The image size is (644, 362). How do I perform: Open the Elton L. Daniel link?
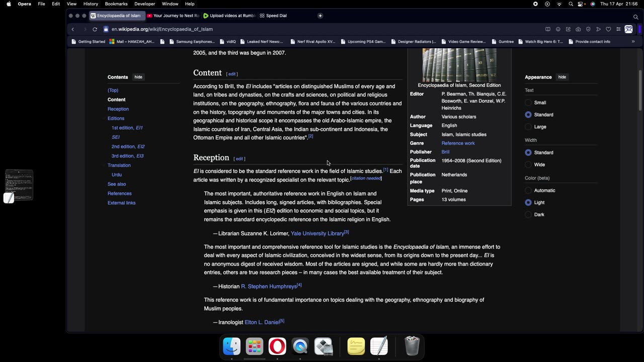(x=262, y=322)
